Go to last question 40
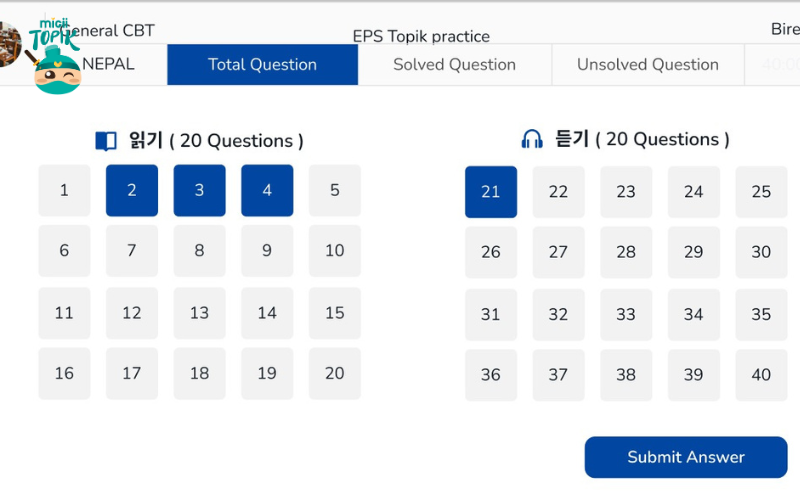Viewport: 800px width, 500px height. pyautogui.click(x=761, y=376)
